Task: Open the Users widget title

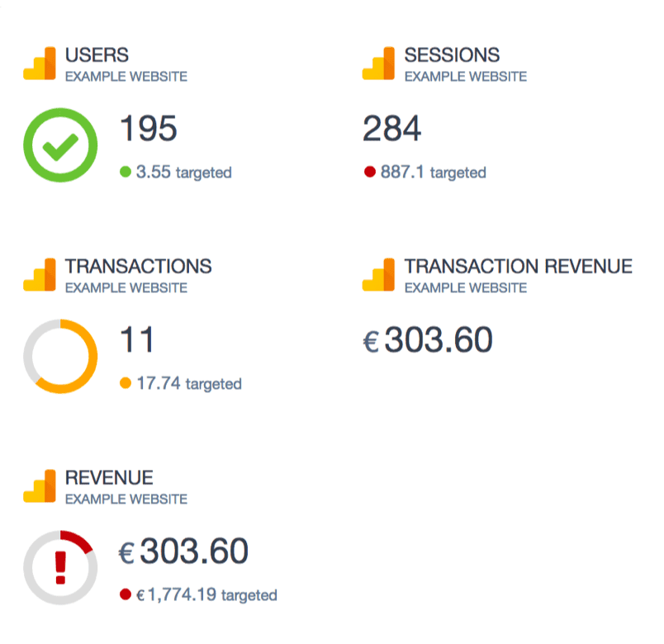Action: click(x=97, y=55)
